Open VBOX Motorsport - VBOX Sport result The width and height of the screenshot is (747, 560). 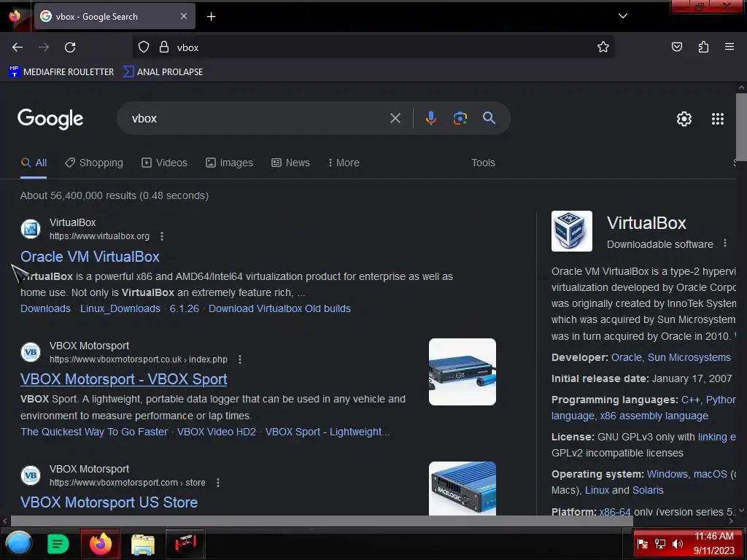(124, 379)
